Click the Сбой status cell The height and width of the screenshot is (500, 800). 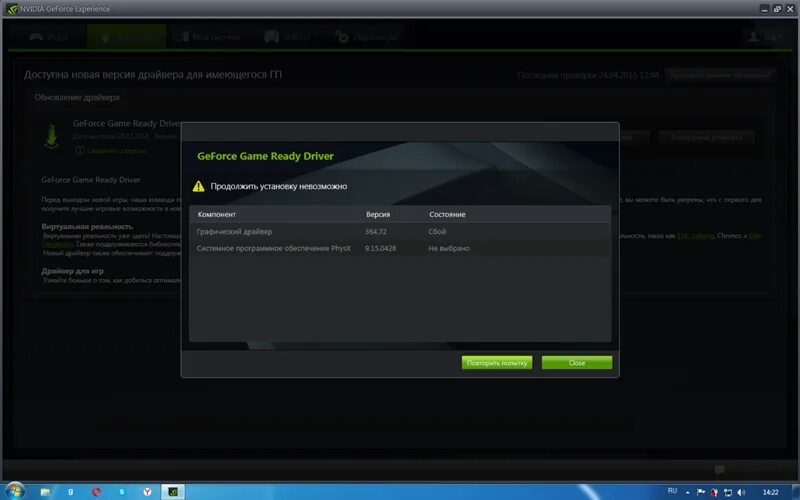[437, 232]
